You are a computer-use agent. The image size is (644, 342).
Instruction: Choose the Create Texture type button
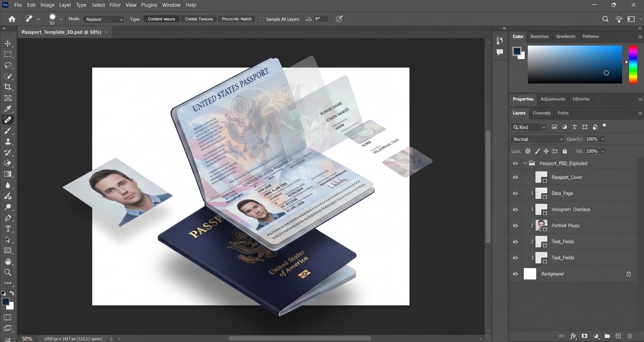coord(199,19)
